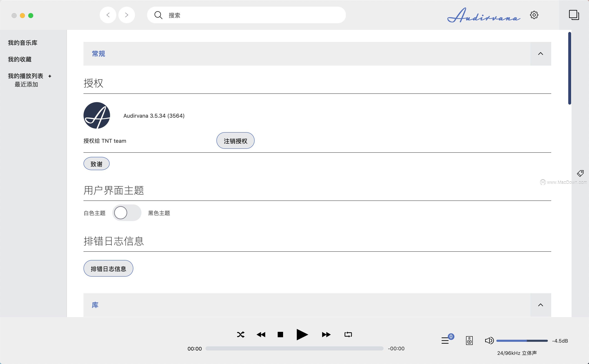Screen dimensions: 589x364
Task: Open 我的音乐库 in the sidebar
Action: coord(23,43)
